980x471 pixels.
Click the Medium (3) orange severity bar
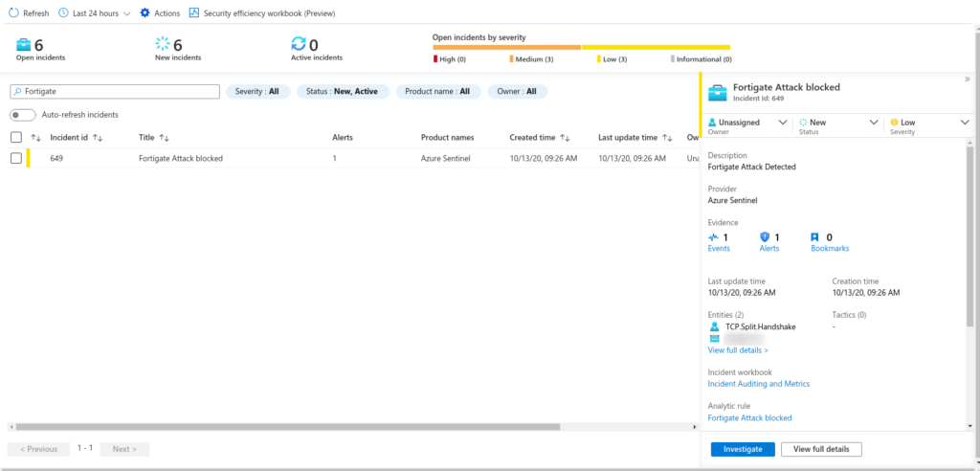(507, 47)
